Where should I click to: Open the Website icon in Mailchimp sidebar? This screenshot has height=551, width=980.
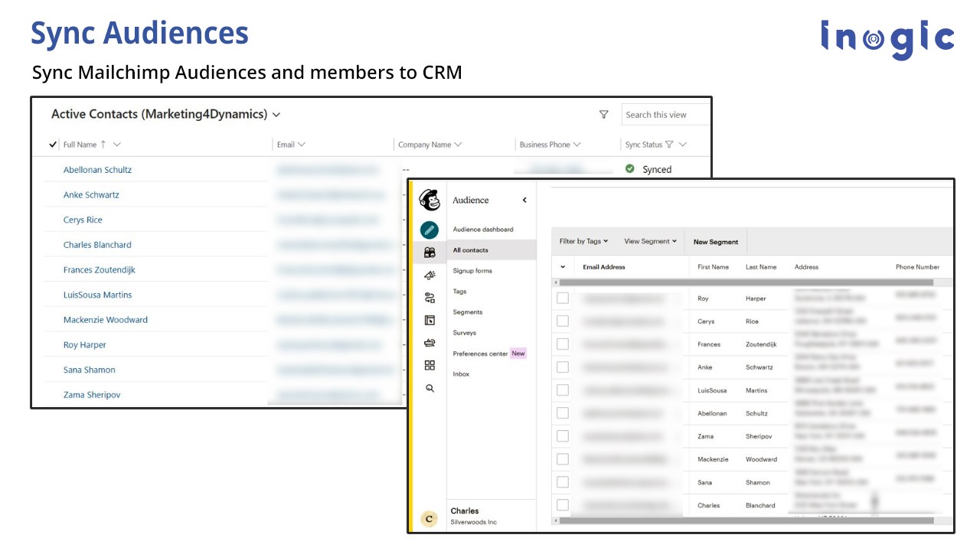point(430,320)
